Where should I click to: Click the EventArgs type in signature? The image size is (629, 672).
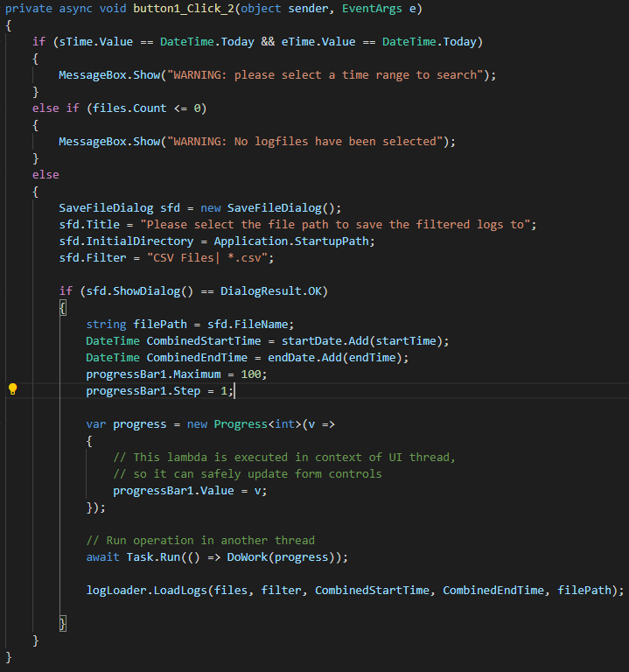[x=372, y=9]
